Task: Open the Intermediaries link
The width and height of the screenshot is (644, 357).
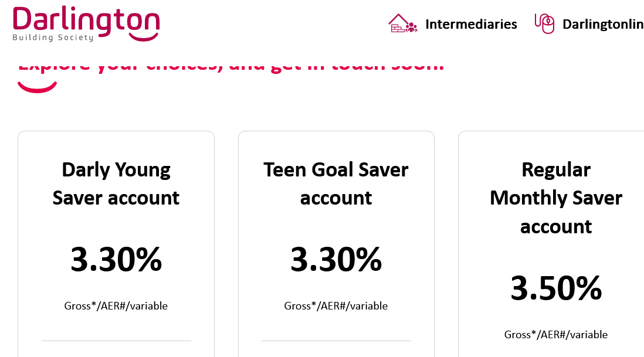Action: point(471,24)
